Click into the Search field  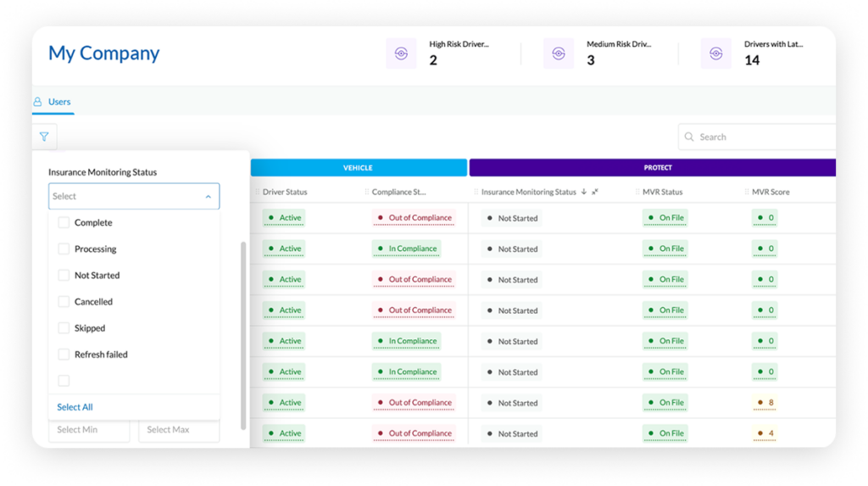pos(763,137)
